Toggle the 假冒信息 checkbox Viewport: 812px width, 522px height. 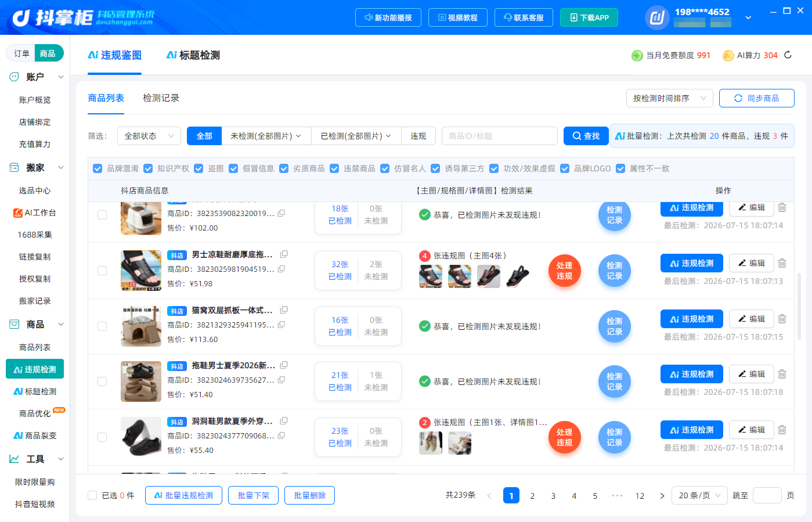click(233, 168)
